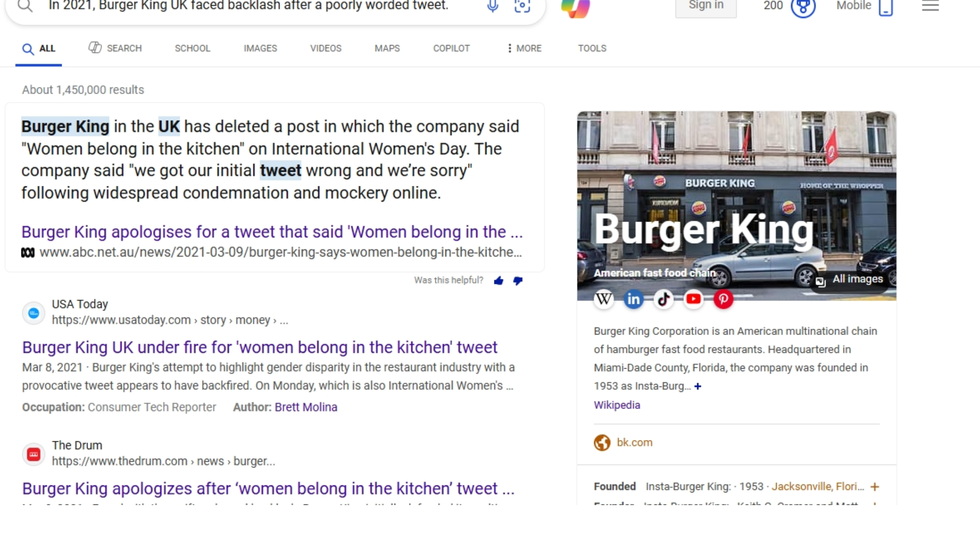
Task: Switch to the MAPS tab
Action: click(x=386, y=49)
